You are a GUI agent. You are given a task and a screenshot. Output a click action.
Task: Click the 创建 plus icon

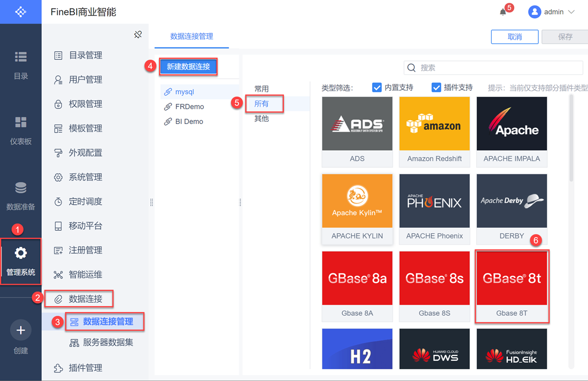[21, 330]
